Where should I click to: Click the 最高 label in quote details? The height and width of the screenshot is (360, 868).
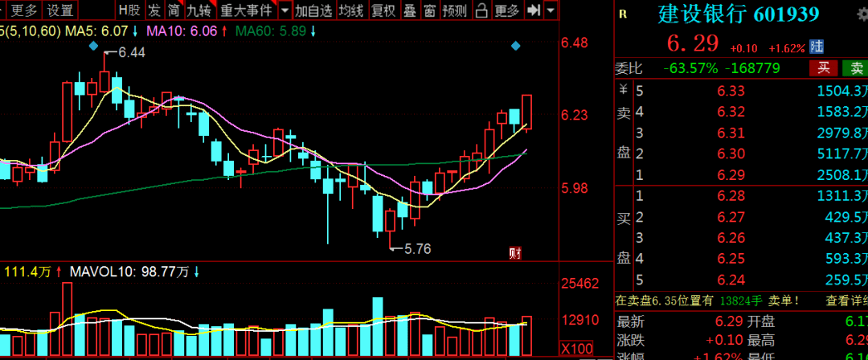760,340
